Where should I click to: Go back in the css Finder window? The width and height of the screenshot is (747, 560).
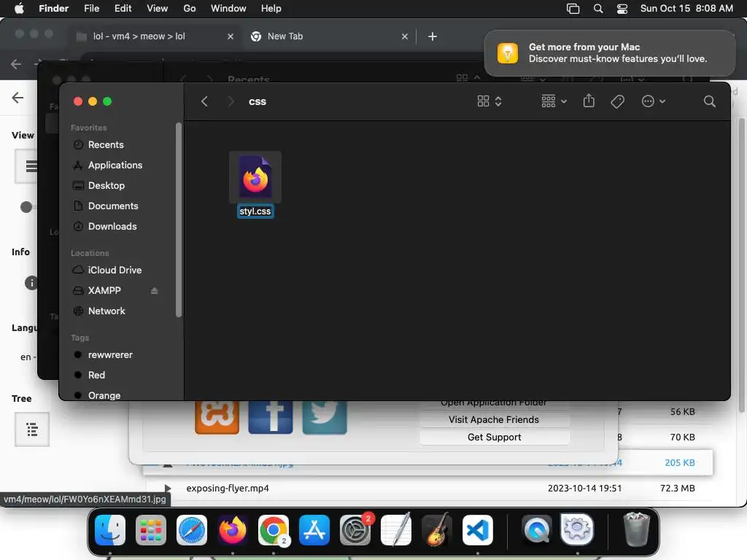(204, 101)
